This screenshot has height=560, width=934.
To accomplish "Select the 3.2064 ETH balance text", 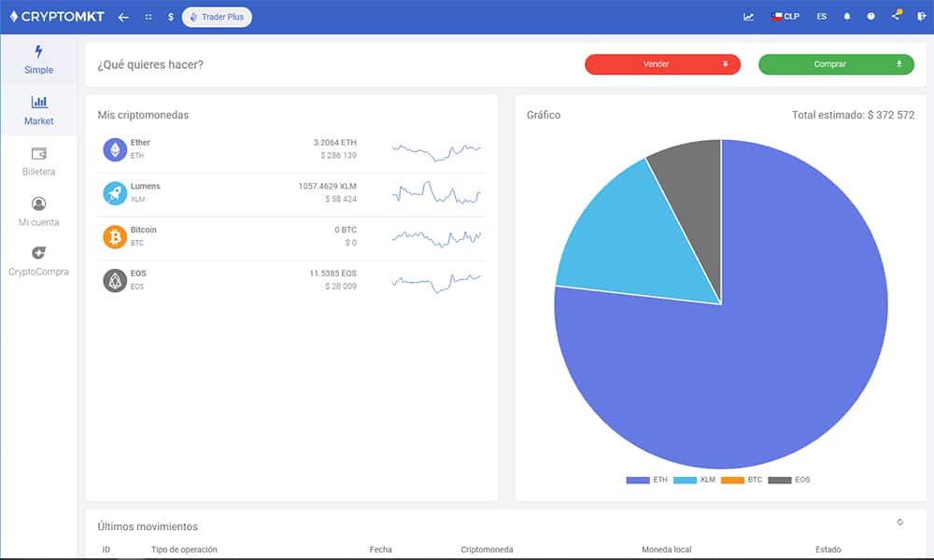I will [x=334, y=143].
